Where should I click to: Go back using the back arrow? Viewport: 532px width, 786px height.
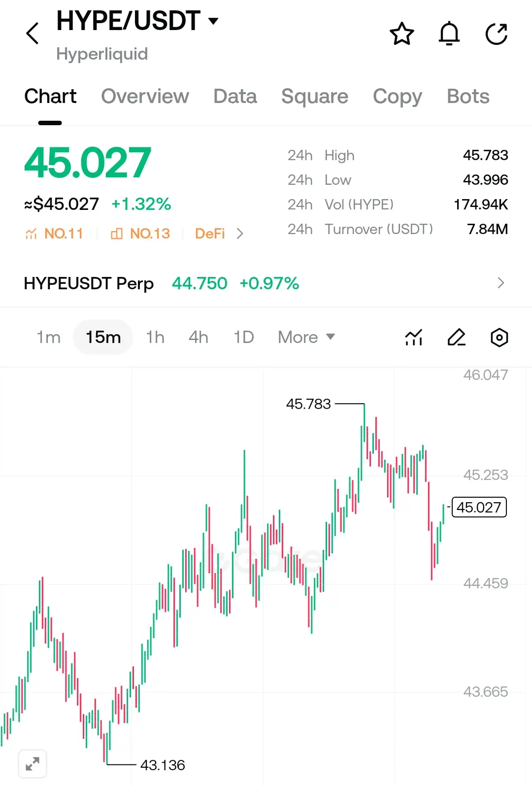tap(33, 34)
